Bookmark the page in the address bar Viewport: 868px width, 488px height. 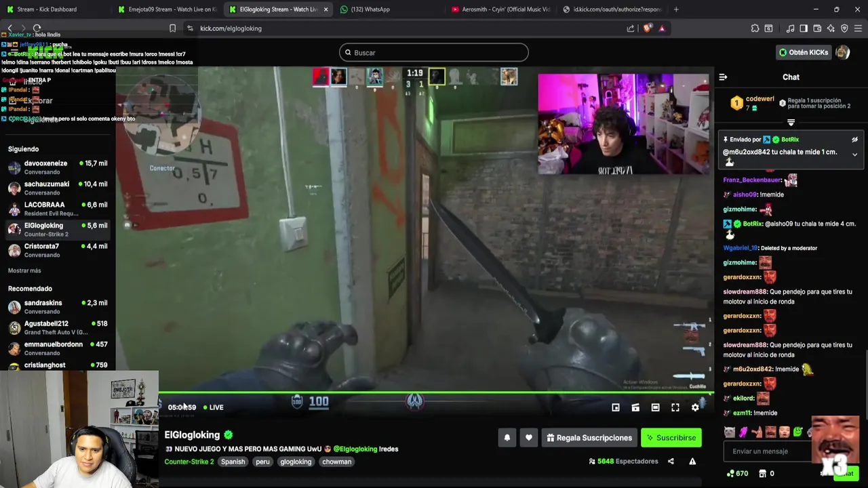pos(172,28)
